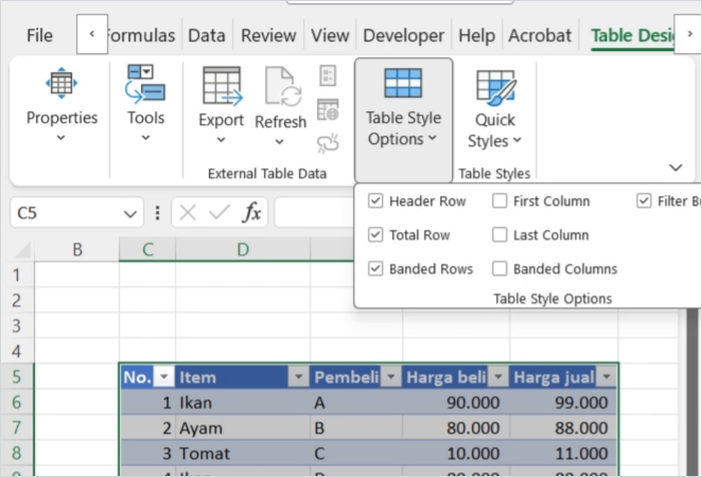
Task: Check the Last Column checkbox
Action: 499,235
